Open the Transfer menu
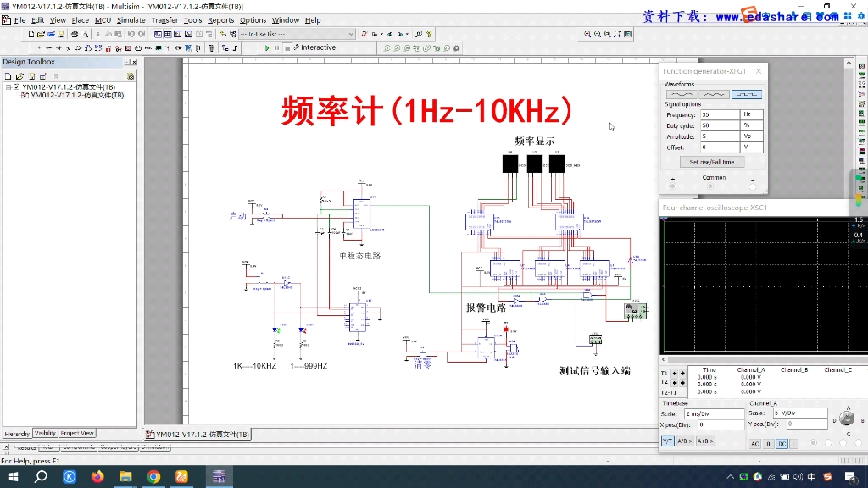Screen dimensions: 868x488 click(x=165, y=20)
